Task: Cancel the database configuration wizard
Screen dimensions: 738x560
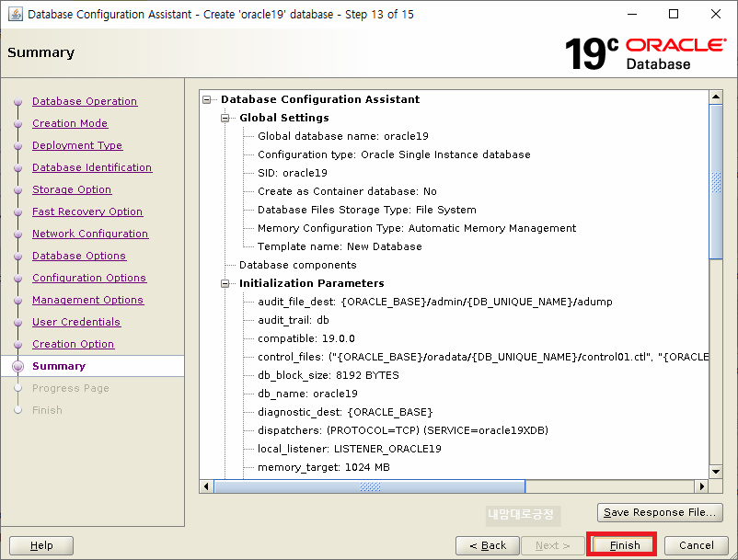Action: coord(696,545)
